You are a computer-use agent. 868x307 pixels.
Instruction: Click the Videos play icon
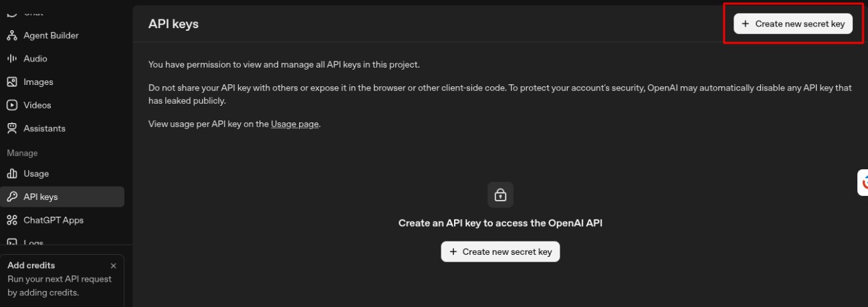[11, 105]
